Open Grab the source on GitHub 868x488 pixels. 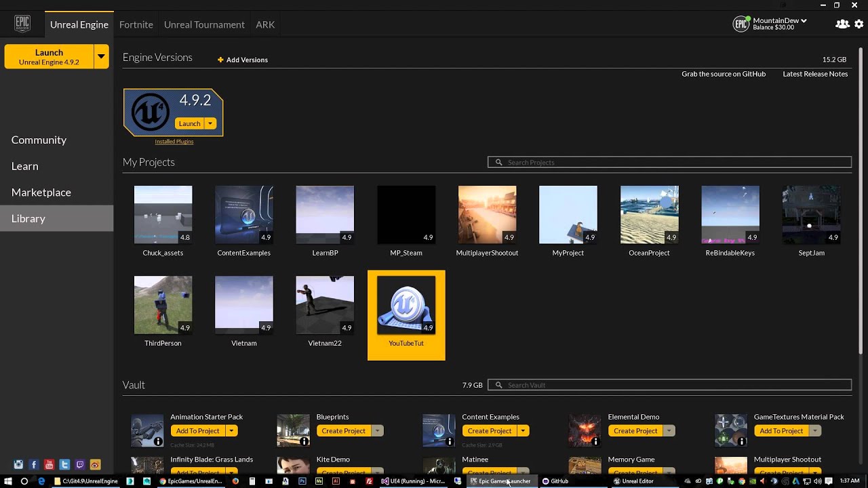[724, 74]
